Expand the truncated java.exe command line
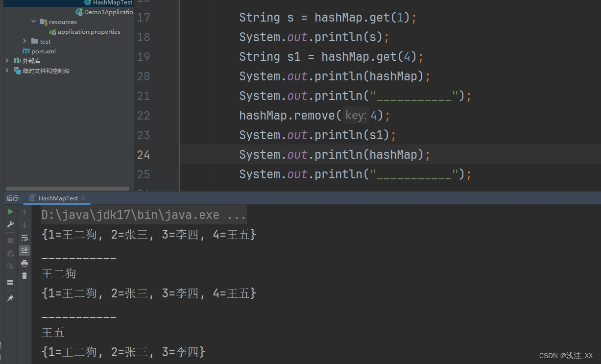 (240, 215)
